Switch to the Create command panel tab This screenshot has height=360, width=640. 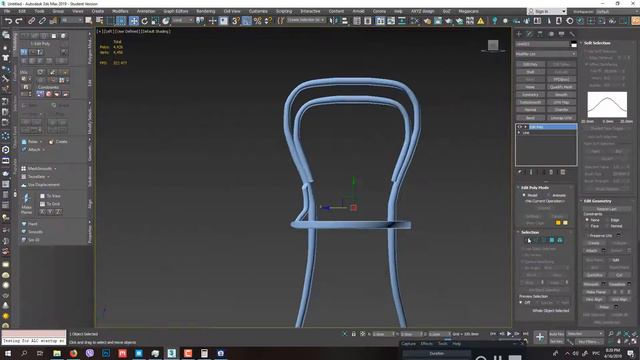click(x=519, y=34)
